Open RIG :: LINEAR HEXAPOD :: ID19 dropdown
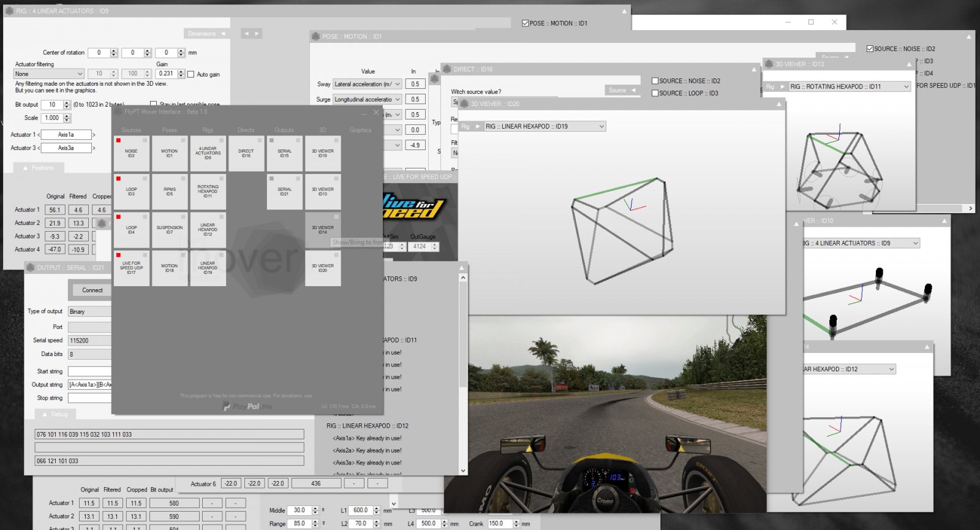980x530 pixels. pos(545,126)
